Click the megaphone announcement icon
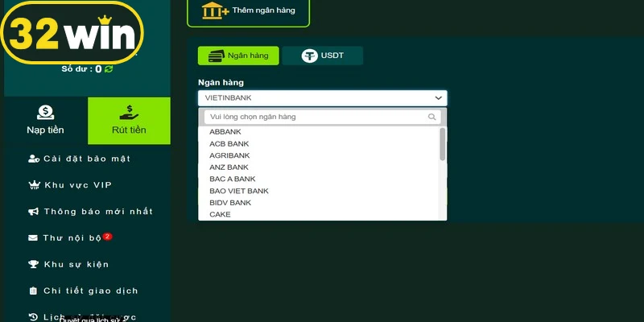This screenshot has height=322, width=644. tap(33, 212)
